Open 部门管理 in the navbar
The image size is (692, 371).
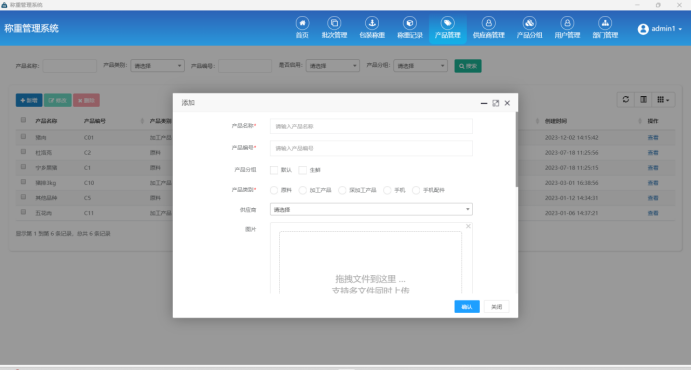pyautogui.click(x=605, y=28)
